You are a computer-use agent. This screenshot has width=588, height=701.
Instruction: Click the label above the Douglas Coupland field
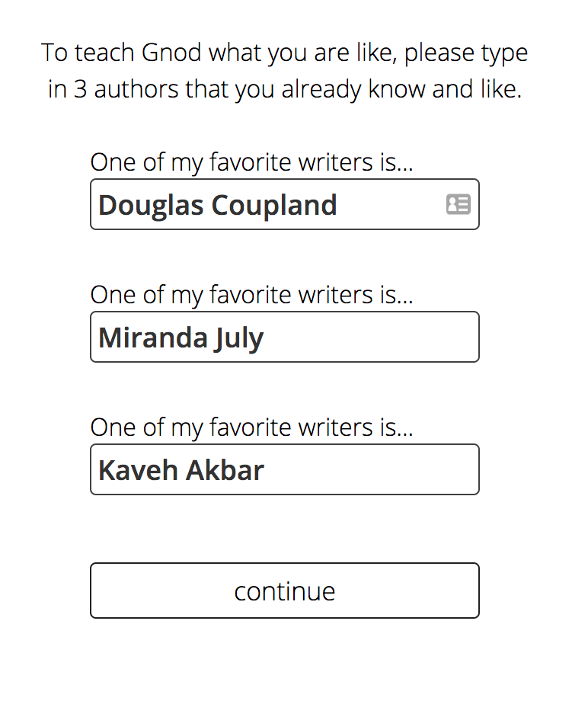click(251, 162)
